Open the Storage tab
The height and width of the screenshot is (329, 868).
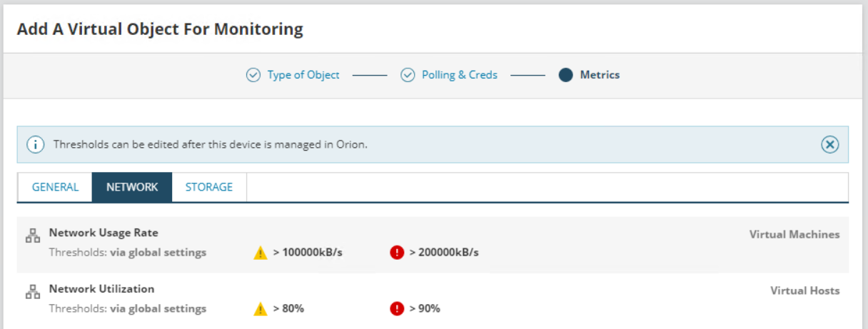click(x=209, y=187)
